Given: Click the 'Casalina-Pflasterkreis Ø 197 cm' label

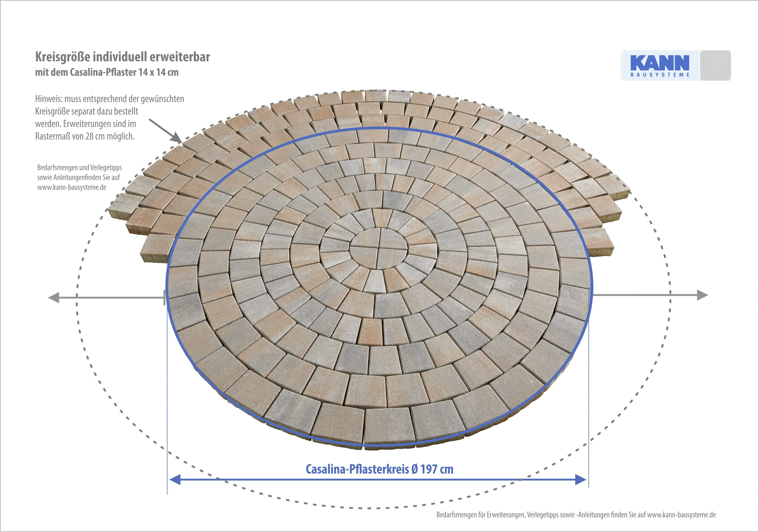Looking at the screenshot, I should 379,469.
